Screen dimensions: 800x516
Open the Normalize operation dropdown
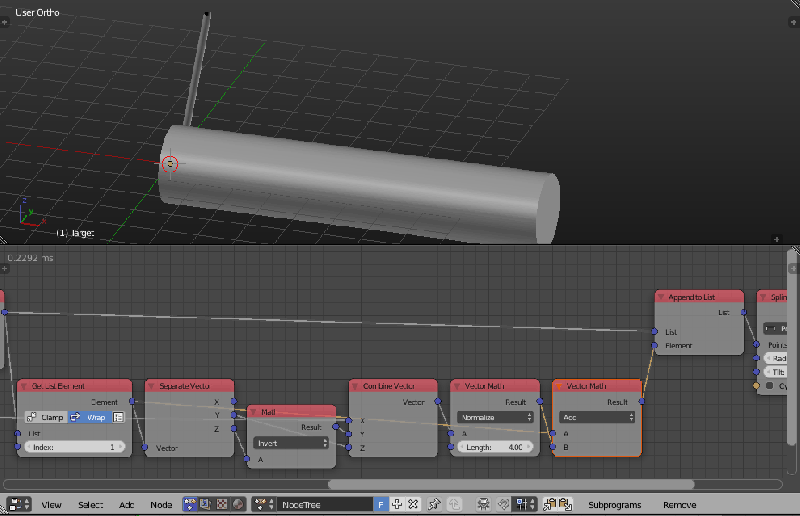pos(495,417)
